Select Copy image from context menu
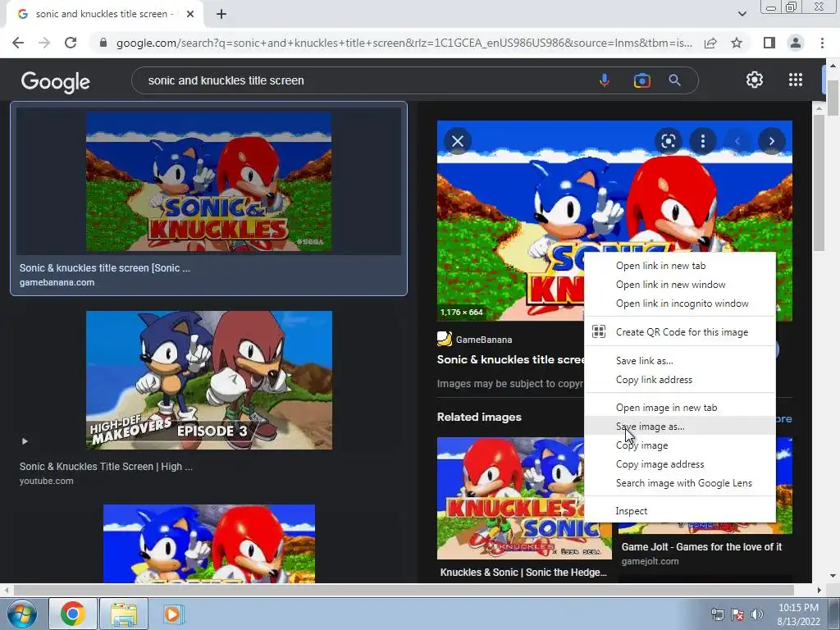The width and height of the screenshot is (840, 630). pyautogui.click(x=679, y=445)
